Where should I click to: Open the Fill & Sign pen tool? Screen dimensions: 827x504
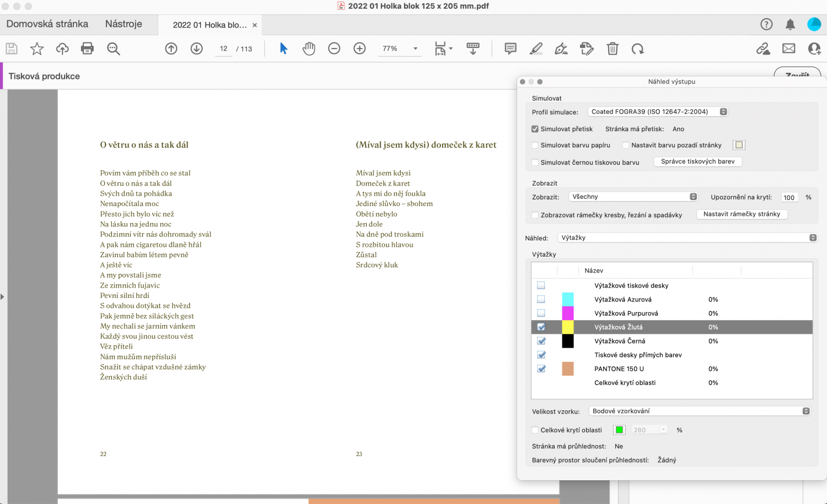point(561,48)
